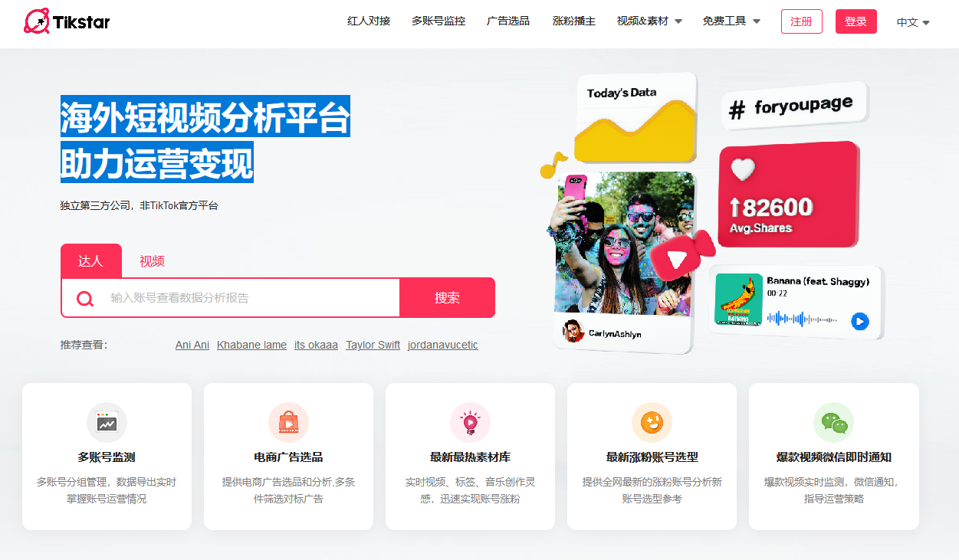
Task: Click the red 搜索 button
Action: [x=447, y=298]
